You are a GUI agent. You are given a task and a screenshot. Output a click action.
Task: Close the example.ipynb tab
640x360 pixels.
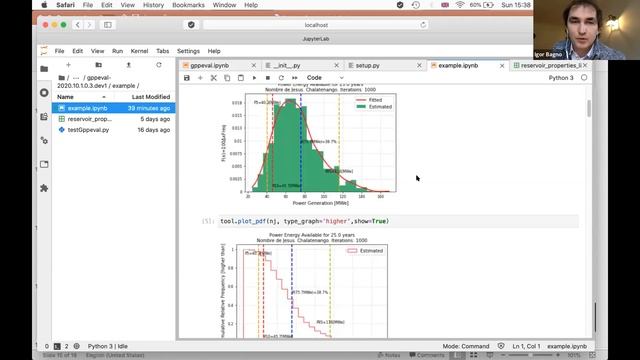[x=502, y=65]
